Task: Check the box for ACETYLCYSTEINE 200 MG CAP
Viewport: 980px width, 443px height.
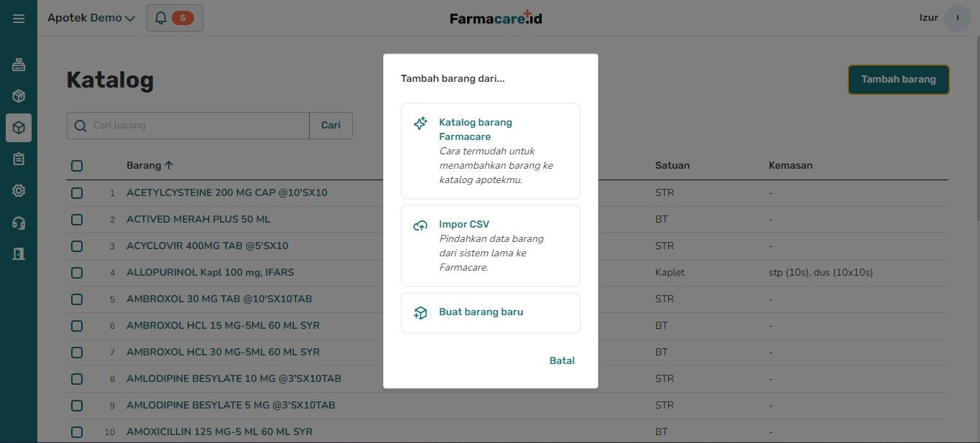Action: tap(77, 193)
